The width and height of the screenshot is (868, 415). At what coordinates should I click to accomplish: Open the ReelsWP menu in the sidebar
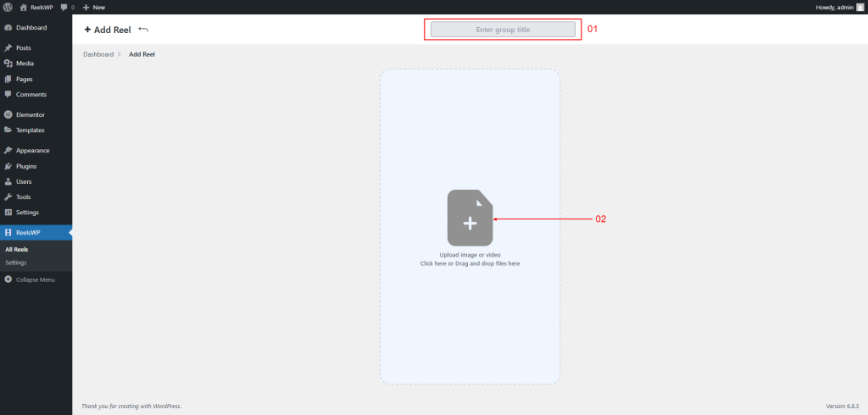(x=28, y=233)
